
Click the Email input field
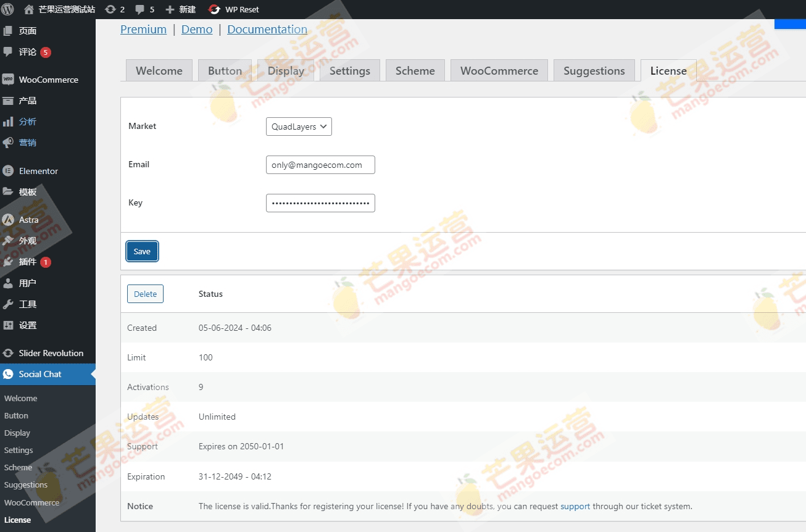click(320, 165)
